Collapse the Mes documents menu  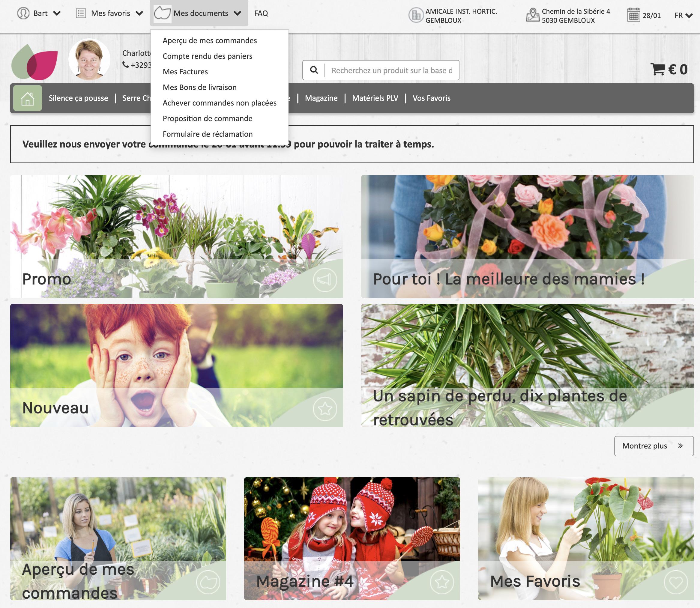[199, 13]
